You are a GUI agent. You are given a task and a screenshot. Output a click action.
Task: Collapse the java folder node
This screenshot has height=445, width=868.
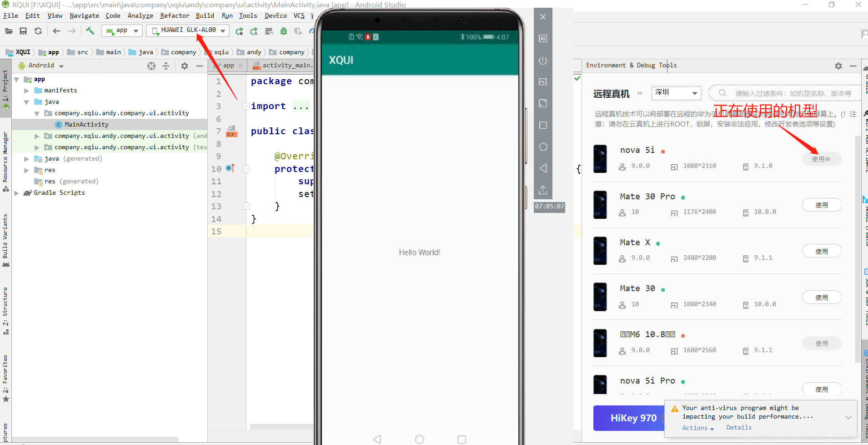click(x=26, y=102)
